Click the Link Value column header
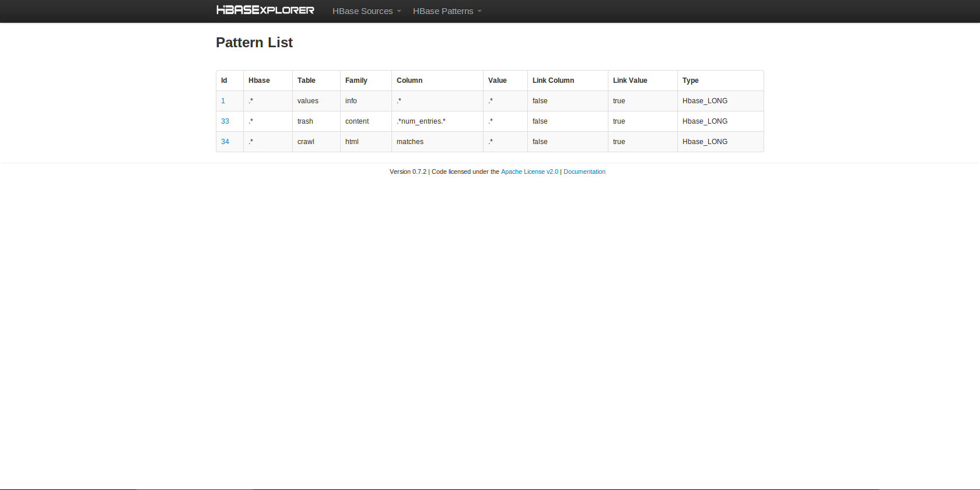This screenshot has width=980, height=490. [630, 80]
